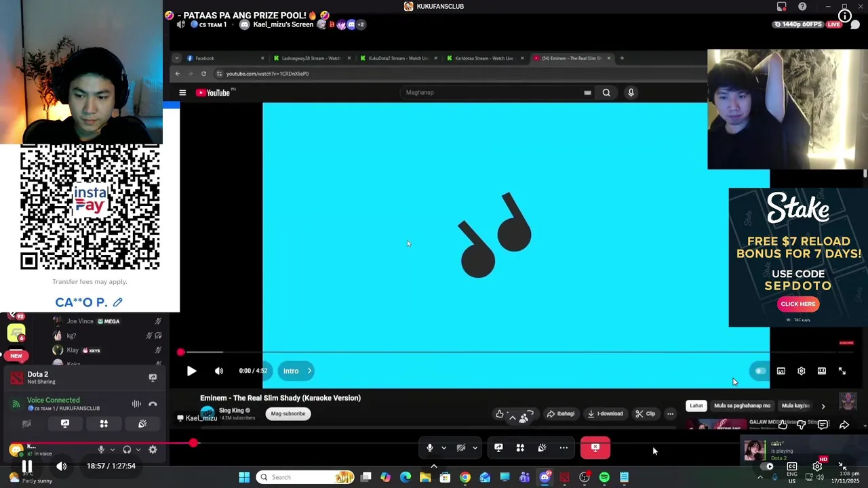Toggle mic in Discord call bar
The image size is (868, 488).
[429, 448]
